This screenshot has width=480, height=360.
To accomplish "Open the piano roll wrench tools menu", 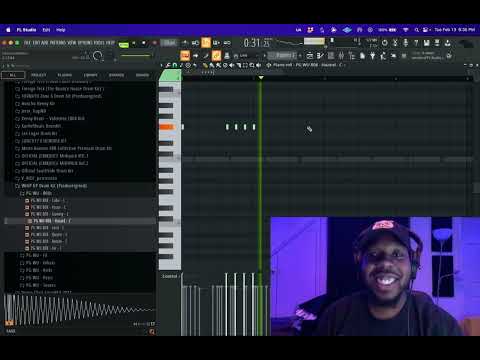I will click(x=168, y=65).
